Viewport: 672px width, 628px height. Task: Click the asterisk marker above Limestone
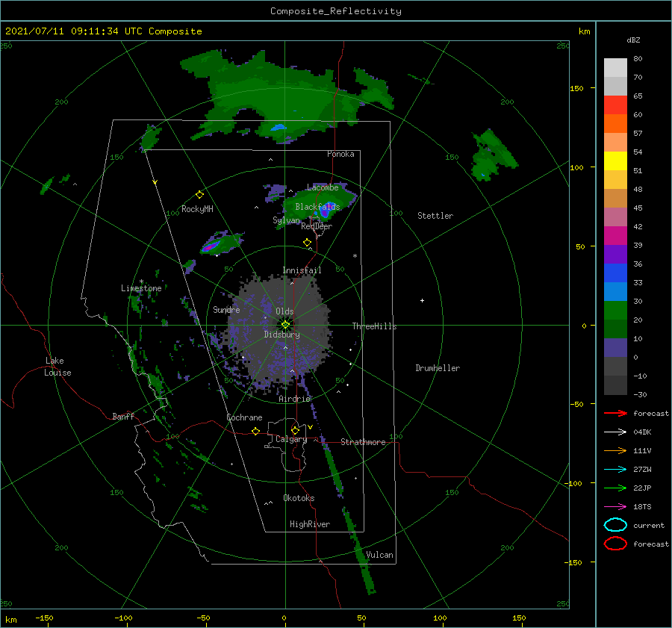point(141,282)
